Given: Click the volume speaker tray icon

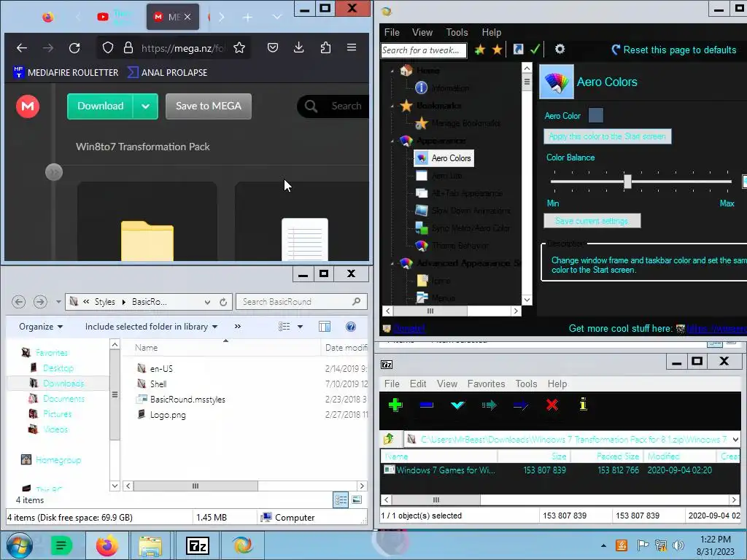Looking at the screenshot, I should tap(678, 545).
